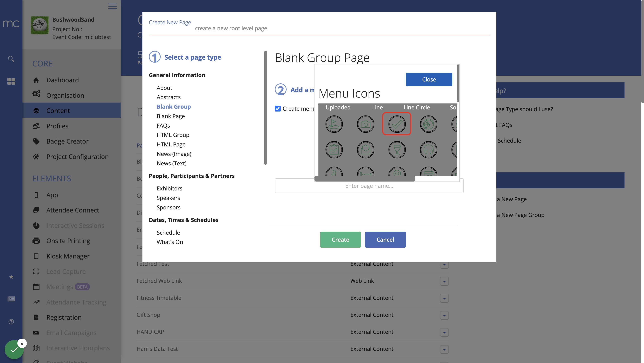Image resolution: width=644 pixels, height=363 pixels.
Task: Click inside the Enter page name field
Action: (369, 186)
